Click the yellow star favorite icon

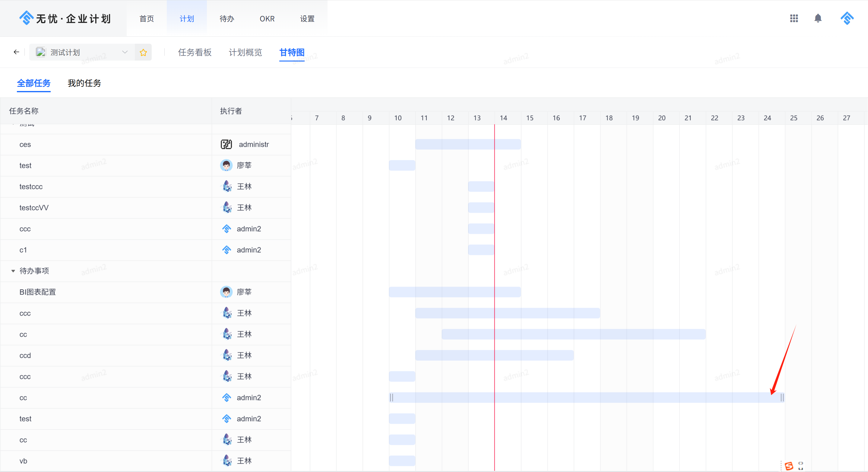143,52
